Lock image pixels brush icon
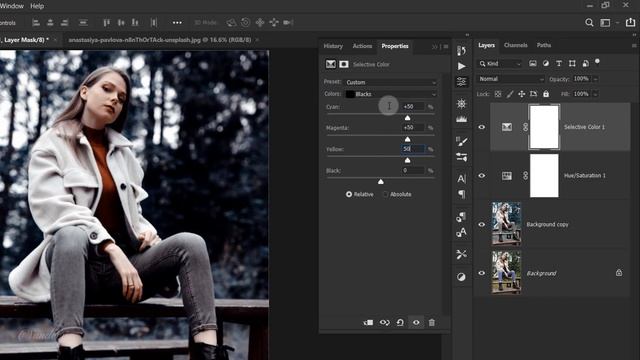Screen dimensions: 640x360 510,94
